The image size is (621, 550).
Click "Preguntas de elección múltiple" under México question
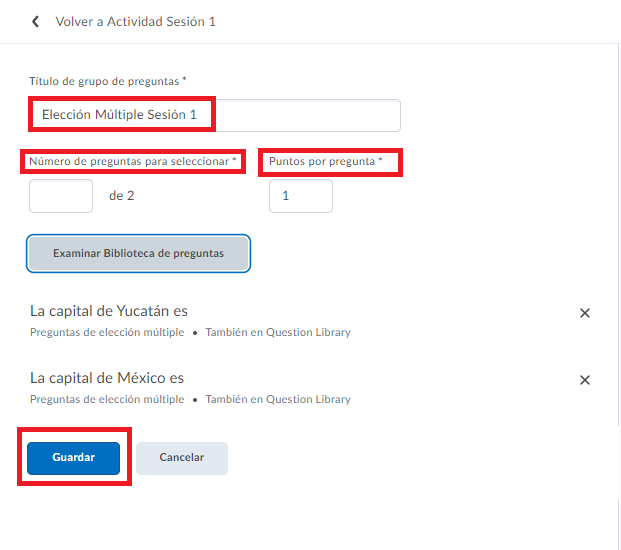click(107, 399)
